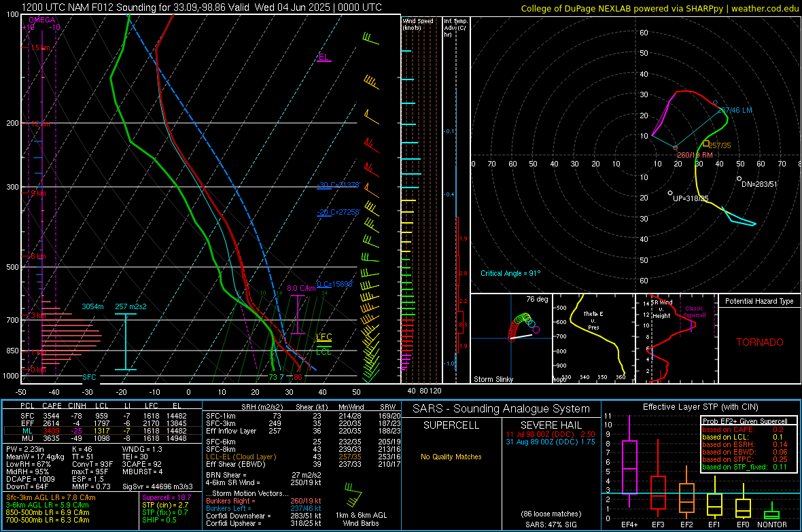Screen dimensions: 802x532
Task: Click the Supercell = 18.7 composite value
Action: coord(167,497)
